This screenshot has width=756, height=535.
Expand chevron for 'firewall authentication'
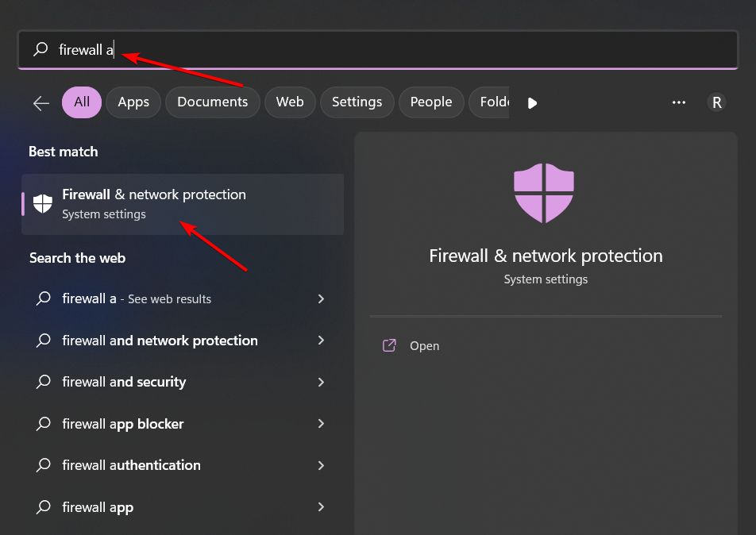pyautogui.click(x=321, y=465)
